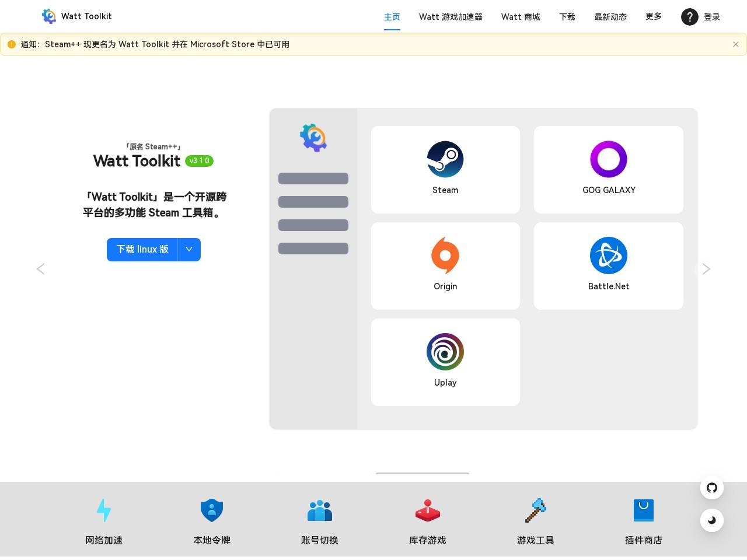
Task: Expand download platform options dropdown arrow
Action: coord(189,250)
